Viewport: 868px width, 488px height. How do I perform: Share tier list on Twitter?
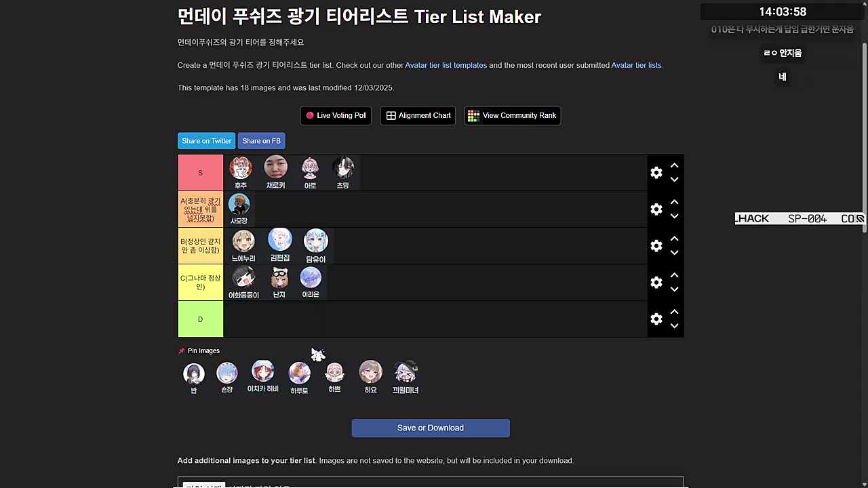pos(206,141)
